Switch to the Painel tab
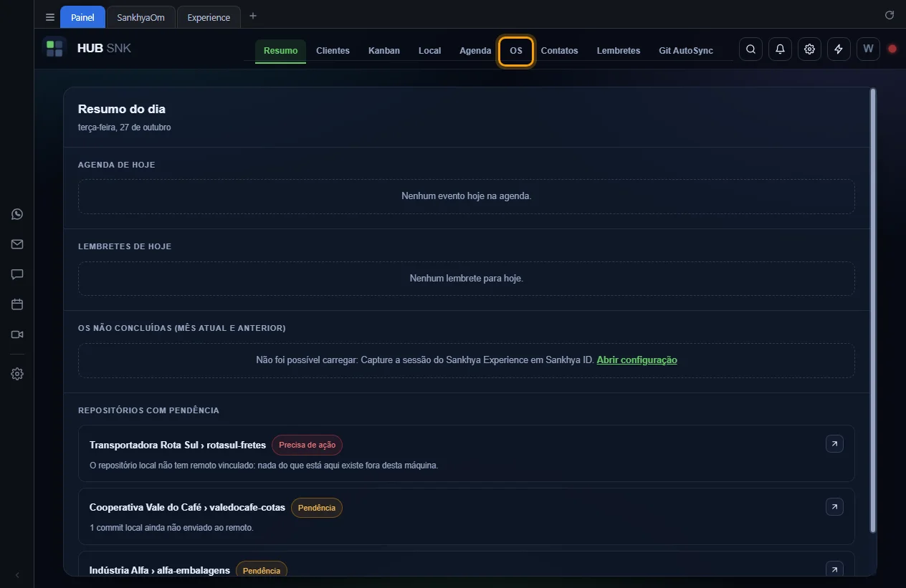Image resolution: width=906 pixels, height=588 pixels. [82, 17]
